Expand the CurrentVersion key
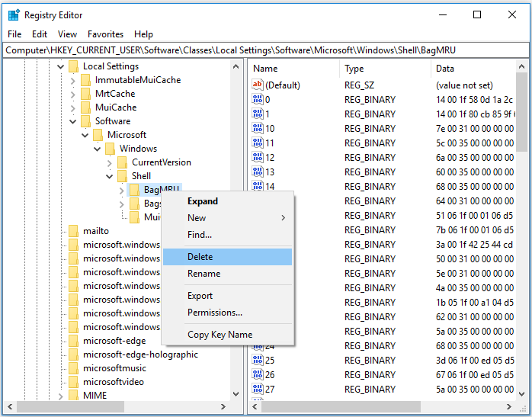532x417 pixels. 110,162
